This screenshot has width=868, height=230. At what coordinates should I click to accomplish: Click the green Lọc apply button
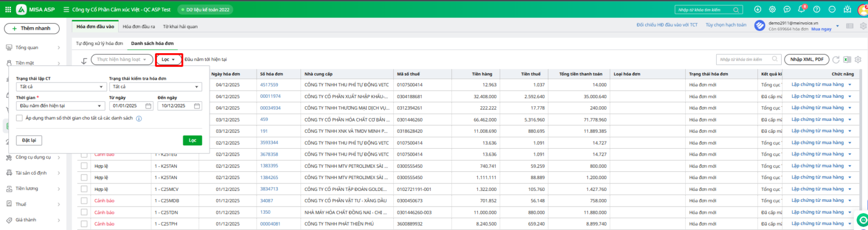pos(192,140)
